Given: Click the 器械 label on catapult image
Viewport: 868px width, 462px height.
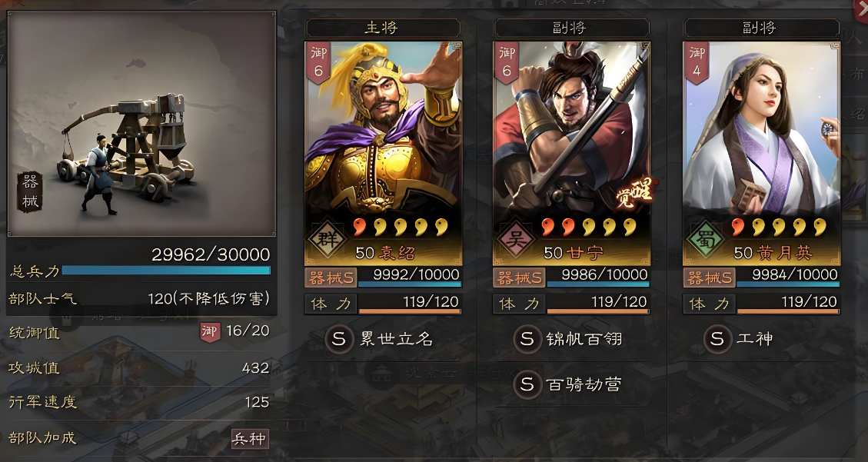Looking at the screenshot, I should pyautogui.click(x=31, y=192).
